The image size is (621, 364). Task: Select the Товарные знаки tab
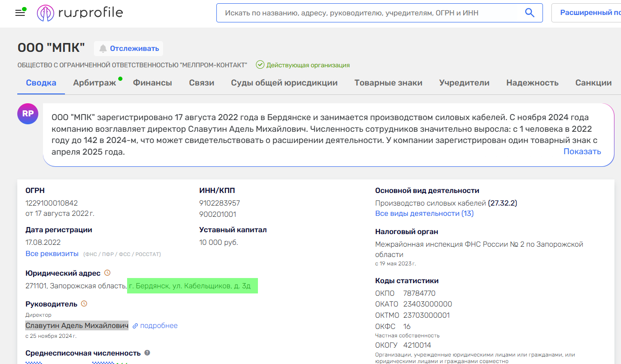pyautogui.click(x=388, y=83)
